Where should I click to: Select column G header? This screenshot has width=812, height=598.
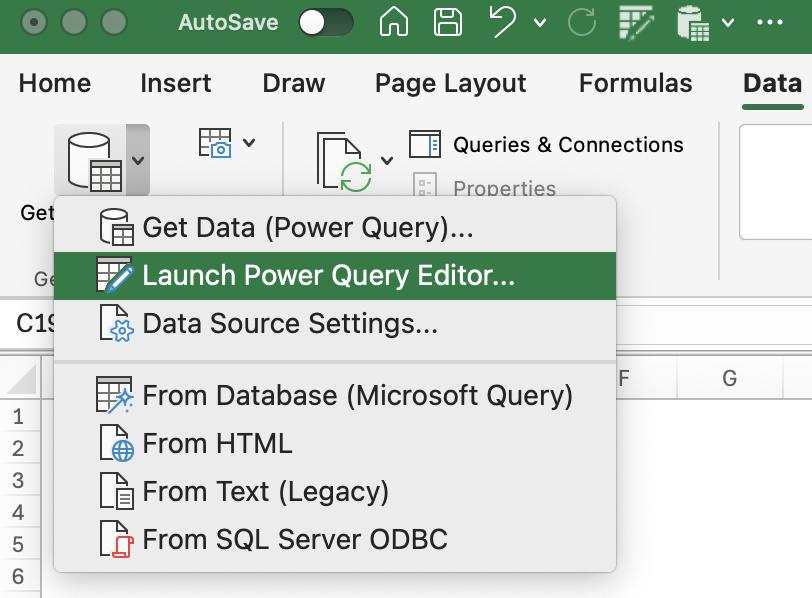click(x=730, y=378)
